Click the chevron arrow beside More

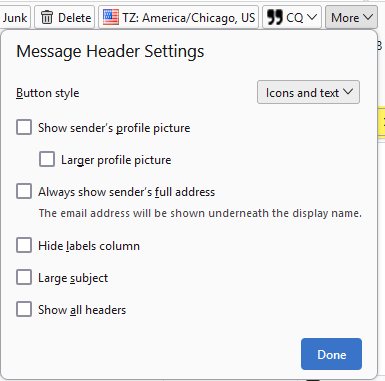368,17
